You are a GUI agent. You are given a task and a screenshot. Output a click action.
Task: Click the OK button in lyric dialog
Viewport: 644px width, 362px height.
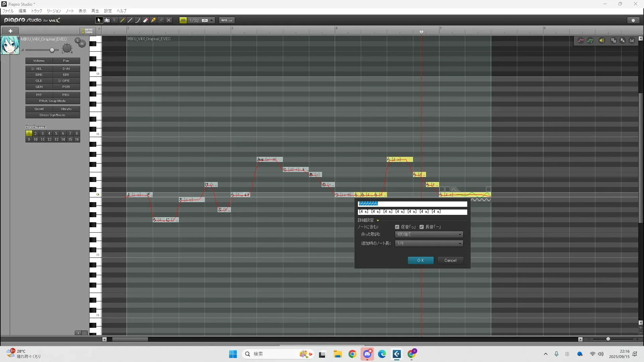click(420, 260)
